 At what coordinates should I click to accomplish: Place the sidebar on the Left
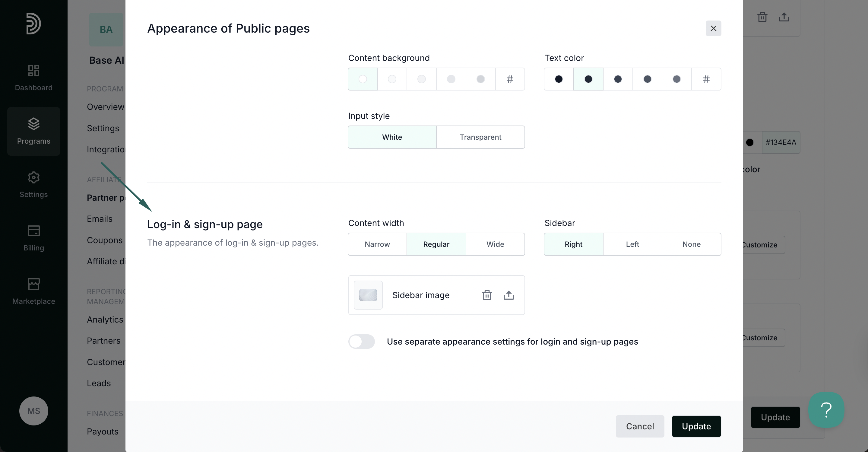[632, 244]
